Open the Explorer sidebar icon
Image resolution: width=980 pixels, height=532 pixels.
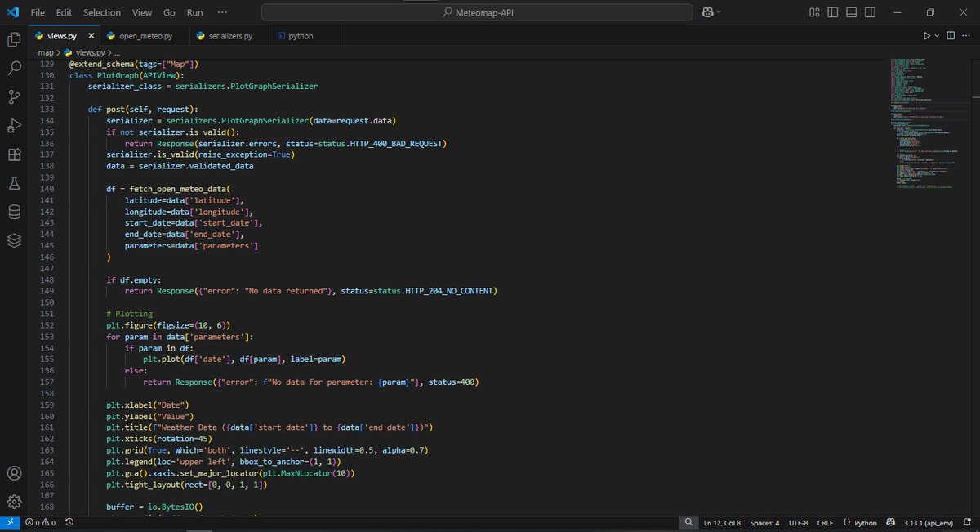click(12, 38)
